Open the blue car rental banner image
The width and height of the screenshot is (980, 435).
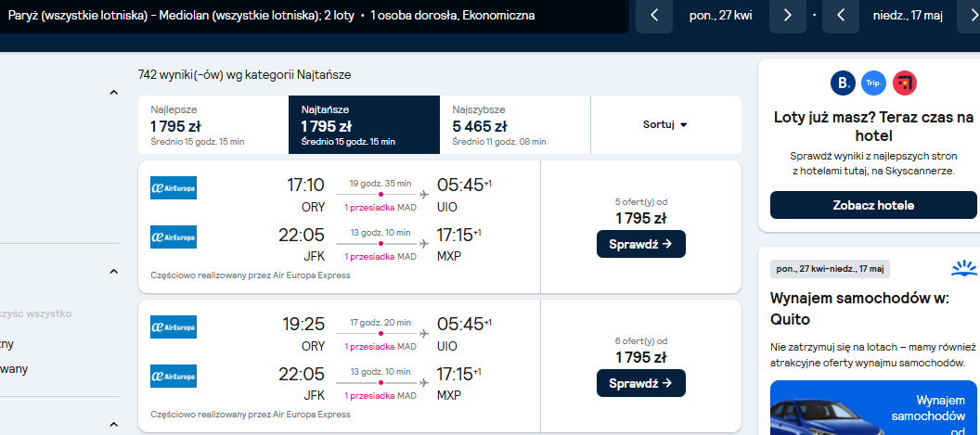(873, 407)
